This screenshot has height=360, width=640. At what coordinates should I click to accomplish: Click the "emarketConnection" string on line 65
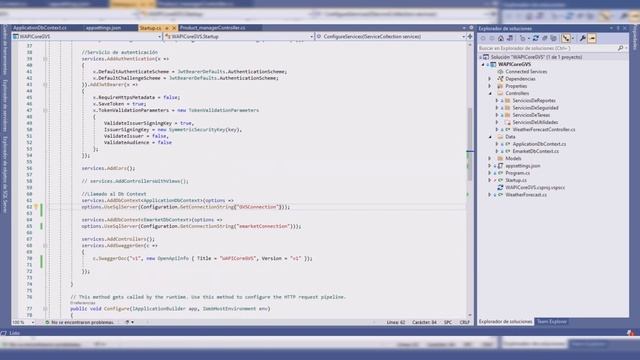(263, 226)
